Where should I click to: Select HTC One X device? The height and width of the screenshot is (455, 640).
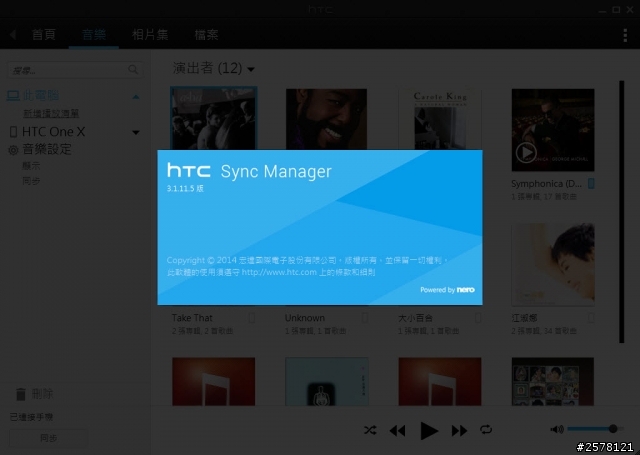pyautogui.click(x=53, y=132)
